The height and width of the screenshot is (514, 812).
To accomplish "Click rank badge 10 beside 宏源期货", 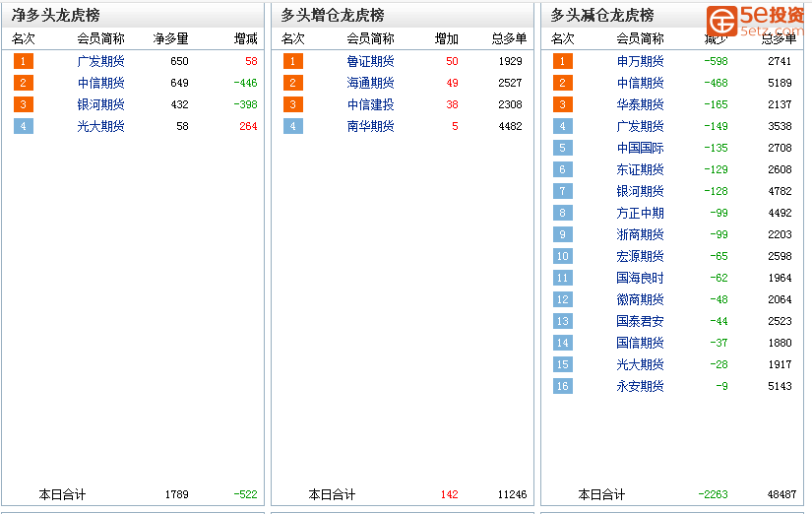I will tap(563, 256).
